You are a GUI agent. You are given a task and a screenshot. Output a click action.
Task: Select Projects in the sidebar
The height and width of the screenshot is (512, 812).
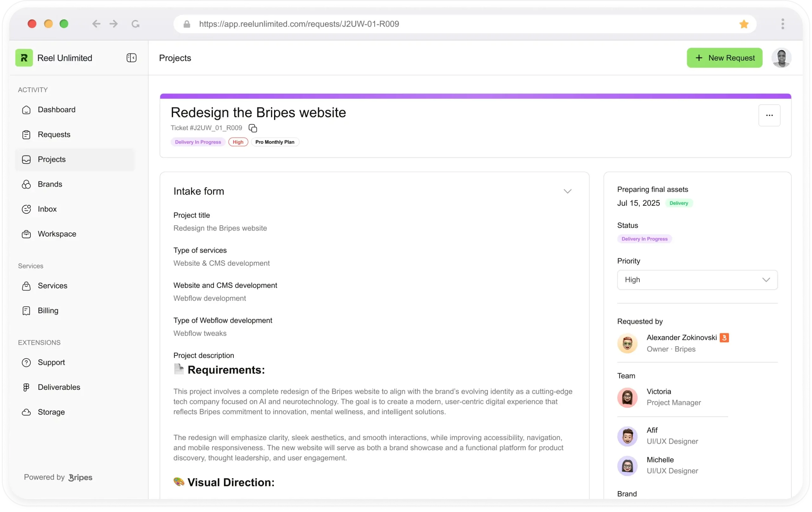click(x=75, y=159)
